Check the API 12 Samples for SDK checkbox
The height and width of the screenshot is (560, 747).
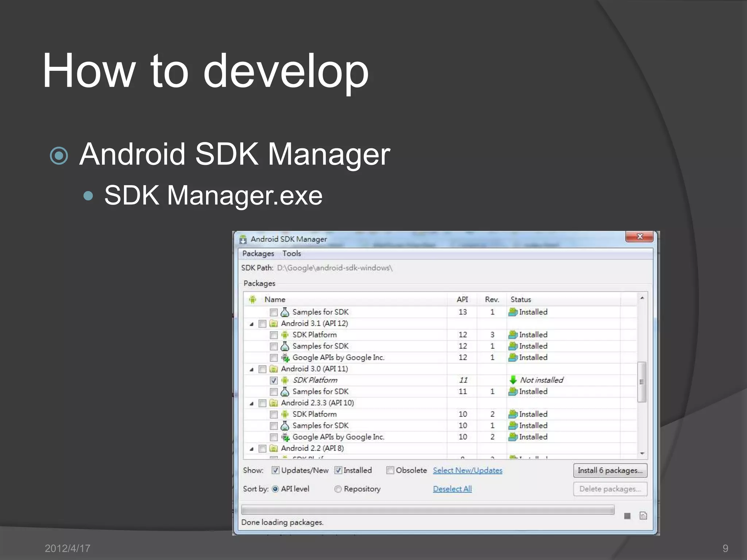coord(274,346)
